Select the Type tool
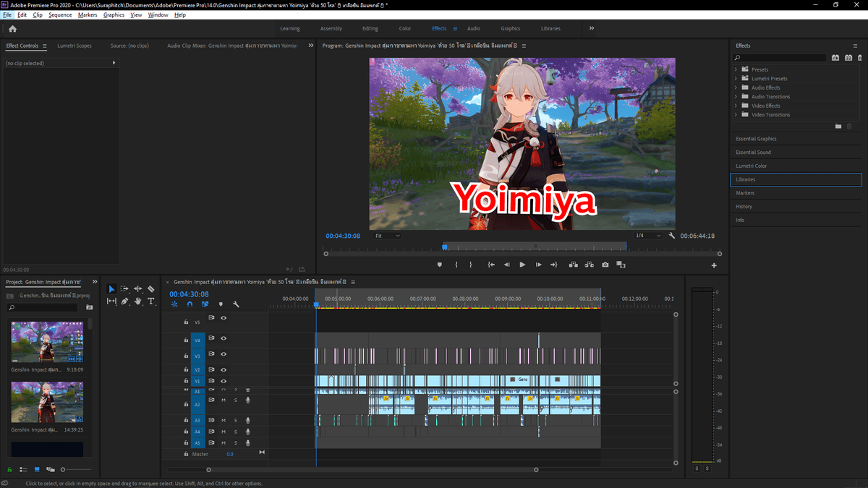This screenshot has width=868, height=488. tap(150, 301)
